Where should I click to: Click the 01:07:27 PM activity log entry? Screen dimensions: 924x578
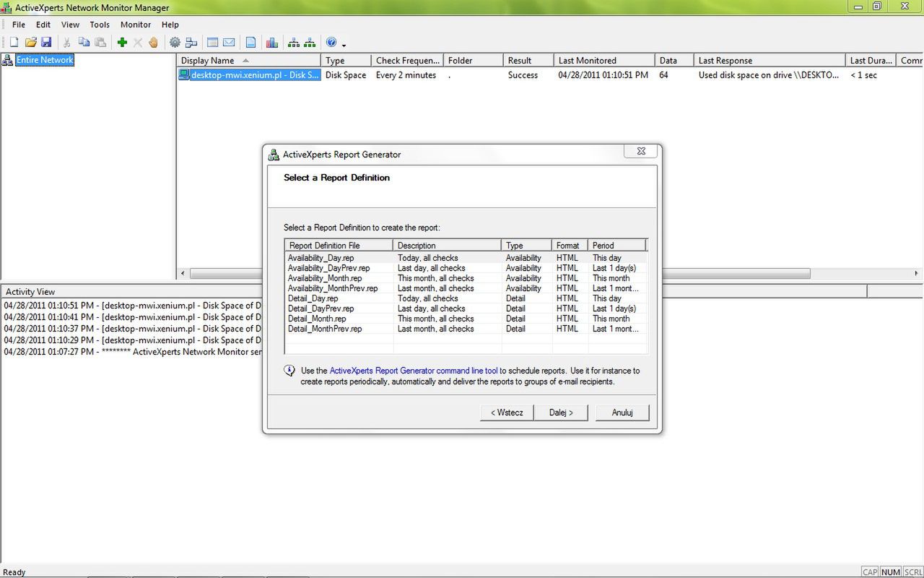pos(134,352)
